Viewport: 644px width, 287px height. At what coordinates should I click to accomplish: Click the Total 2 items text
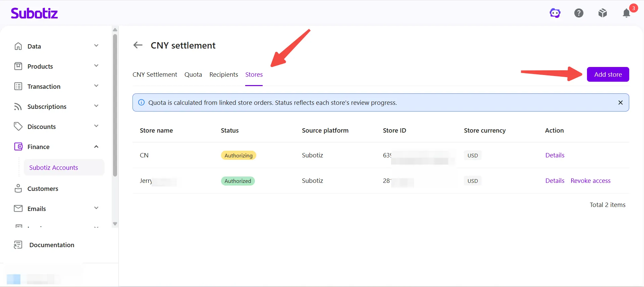coord(607,205)
